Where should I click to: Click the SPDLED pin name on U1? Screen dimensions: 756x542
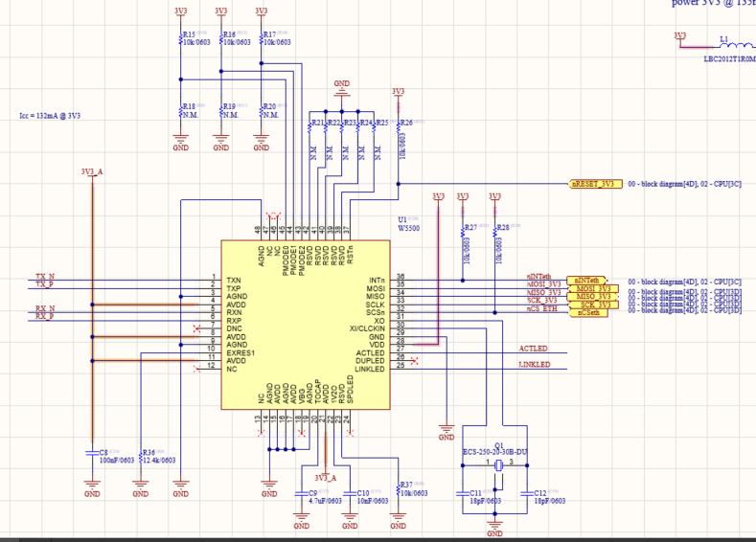pos(350,390)
